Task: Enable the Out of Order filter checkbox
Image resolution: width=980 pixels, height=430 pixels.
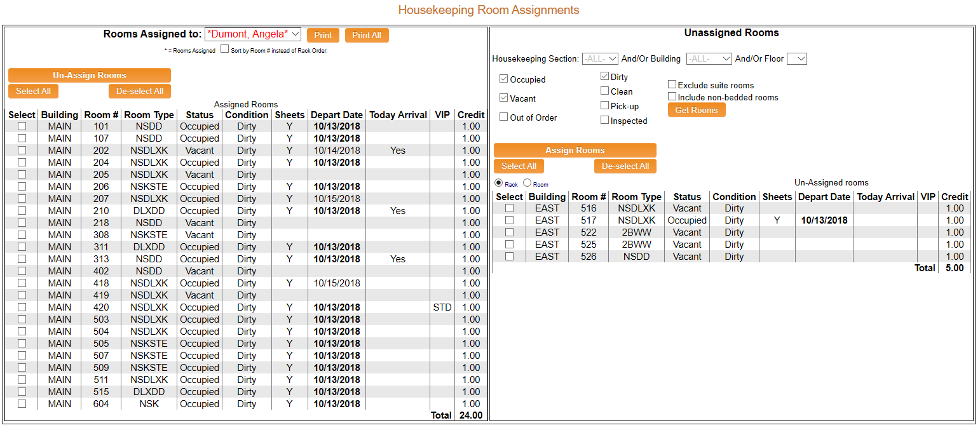Action: pos(503,117)
